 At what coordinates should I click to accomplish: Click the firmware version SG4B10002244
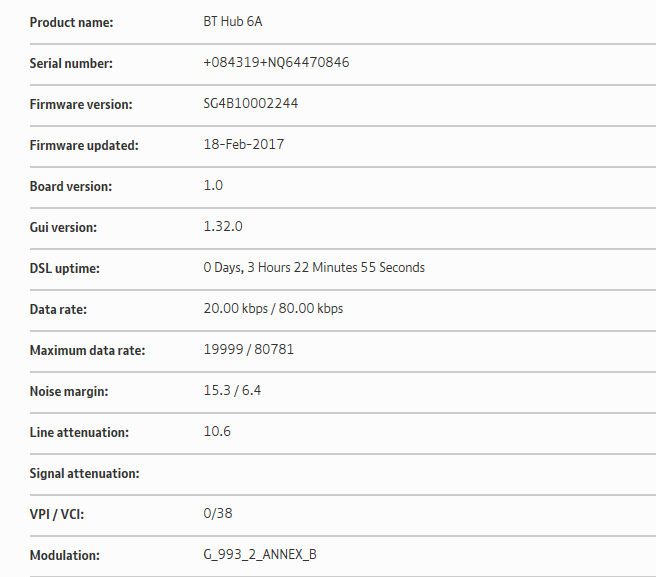pyautogui.click(x=251, y=104)
